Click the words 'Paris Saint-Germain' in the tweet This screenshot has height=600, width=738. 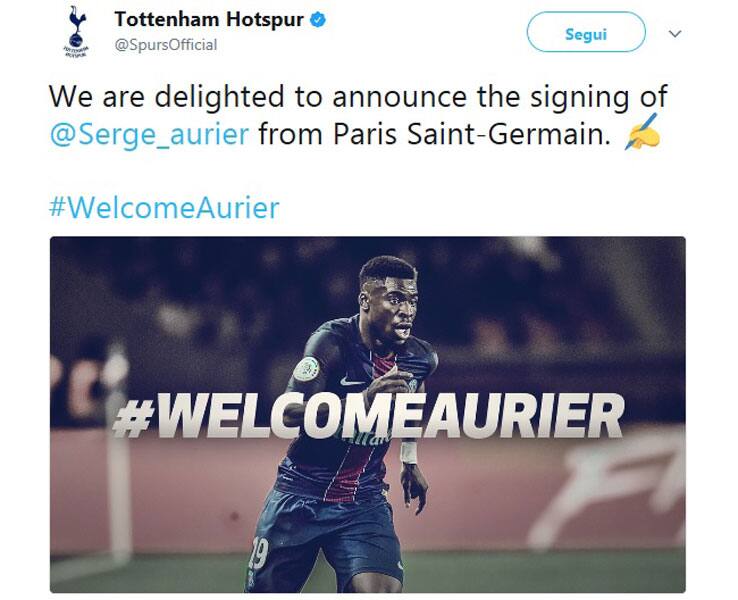469,134
